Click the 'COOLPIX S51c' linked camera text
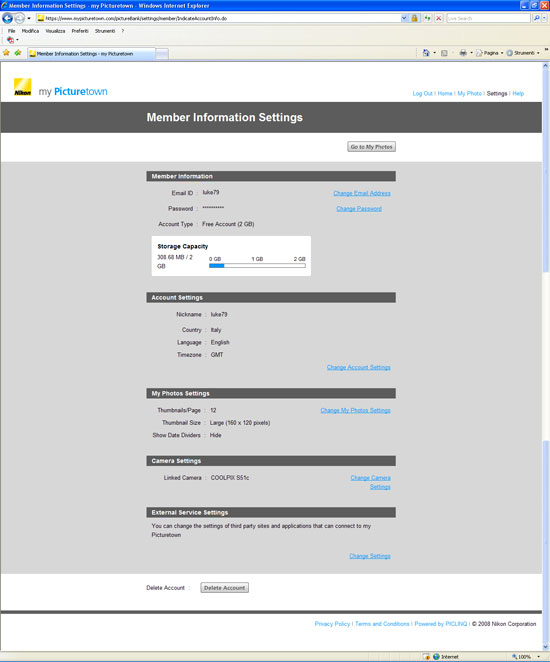Image resolution: width=550 pixels, height=662 pixels. [x=230, y=478]
